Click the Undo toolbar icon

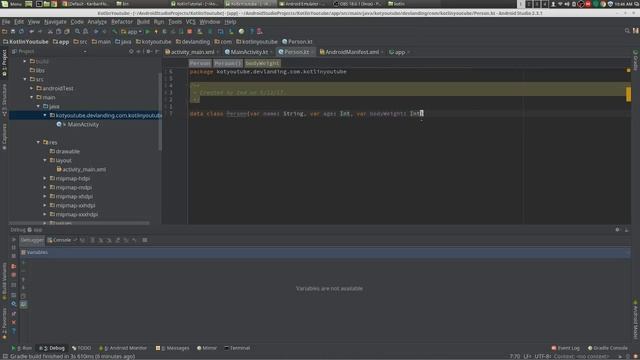click(31, 31)
